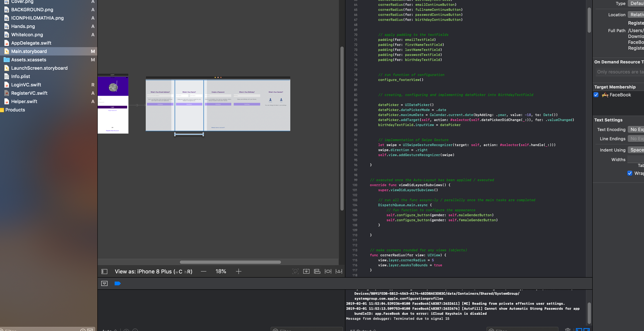The image size is (644, 331).
Task: Open the Text Encoding dropdown
Action: pos(636,129)
